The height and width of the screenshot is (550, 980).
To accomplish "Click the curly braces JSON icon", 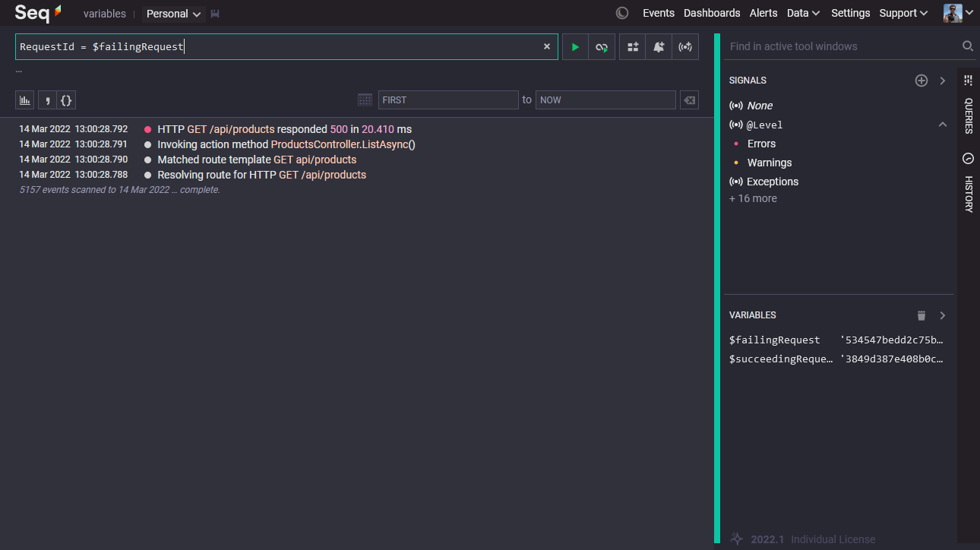I will [66, 100].
